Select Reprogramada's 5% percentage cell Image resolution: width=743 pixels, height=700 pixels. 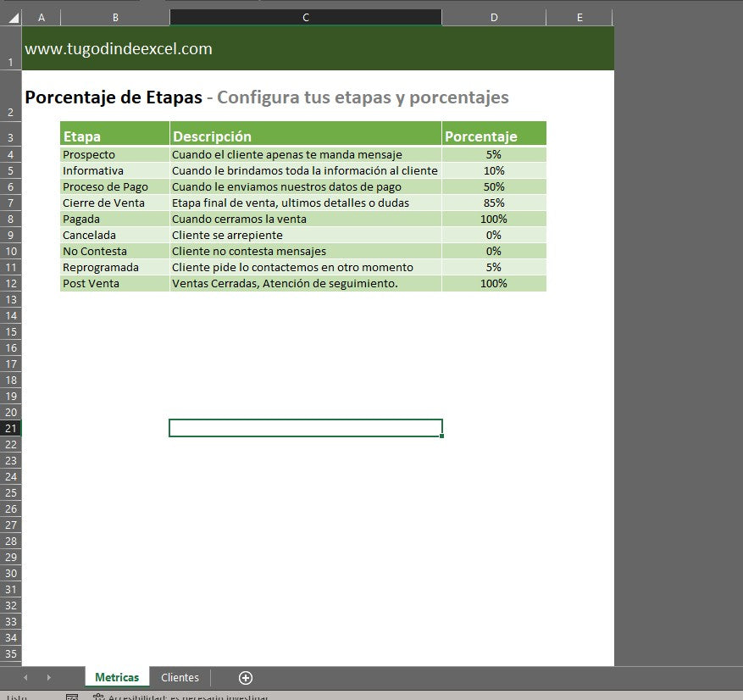494,267
